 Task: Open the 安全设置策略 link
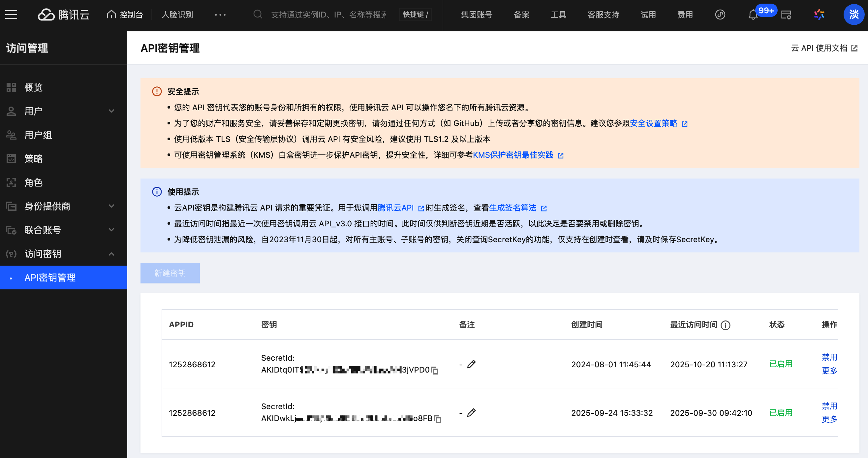[653, 123]
